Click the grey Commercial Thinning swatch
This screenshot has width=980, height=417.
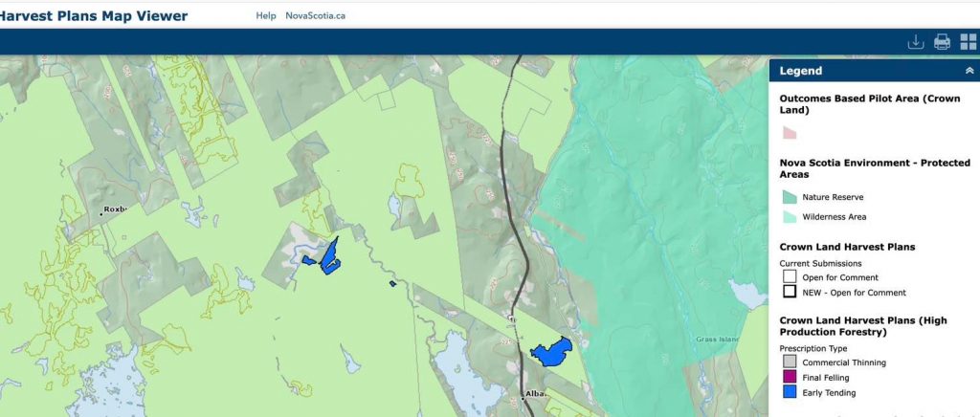point(790,362)
